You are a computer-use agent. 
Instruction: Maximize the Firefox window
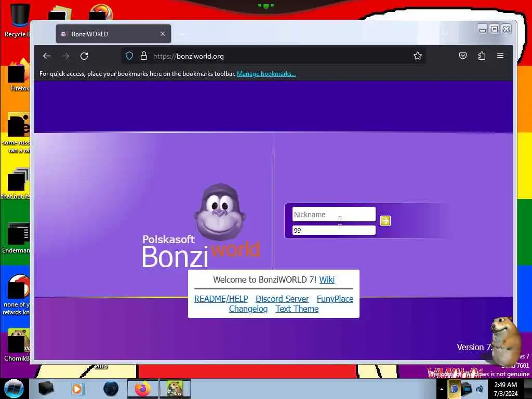(495, 30)
